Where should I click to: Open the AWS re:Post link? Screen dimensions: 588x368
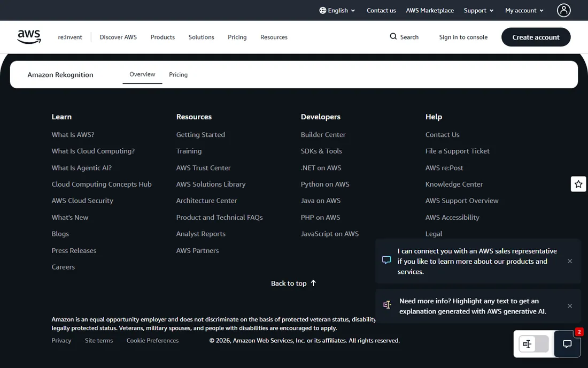[x=444, y=167]
